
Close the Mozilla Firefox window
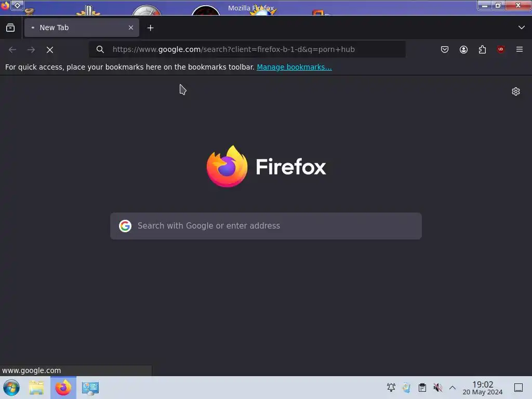click(x=518, y=5)
